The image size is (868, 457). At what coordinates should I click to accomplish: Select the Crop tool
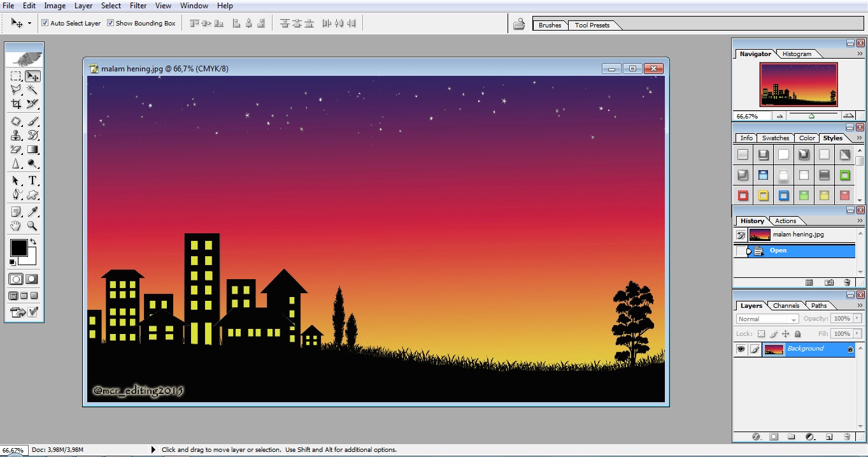coord(16,104)
